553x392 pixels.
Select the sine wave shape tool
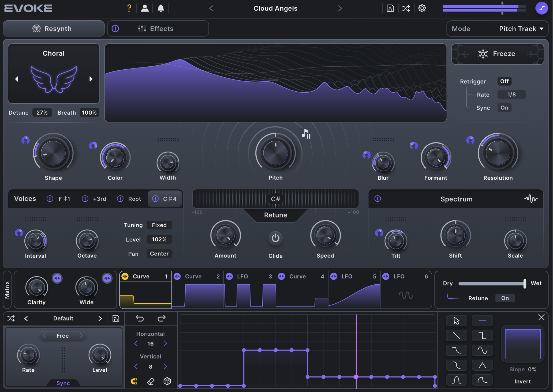pos(482,350)
